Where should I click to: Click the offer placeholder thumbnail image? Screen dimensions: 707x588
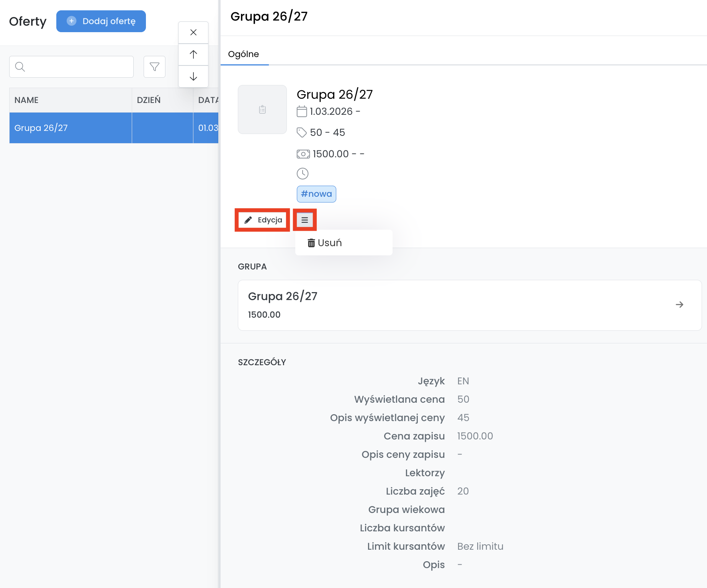(x=262, y=109)
